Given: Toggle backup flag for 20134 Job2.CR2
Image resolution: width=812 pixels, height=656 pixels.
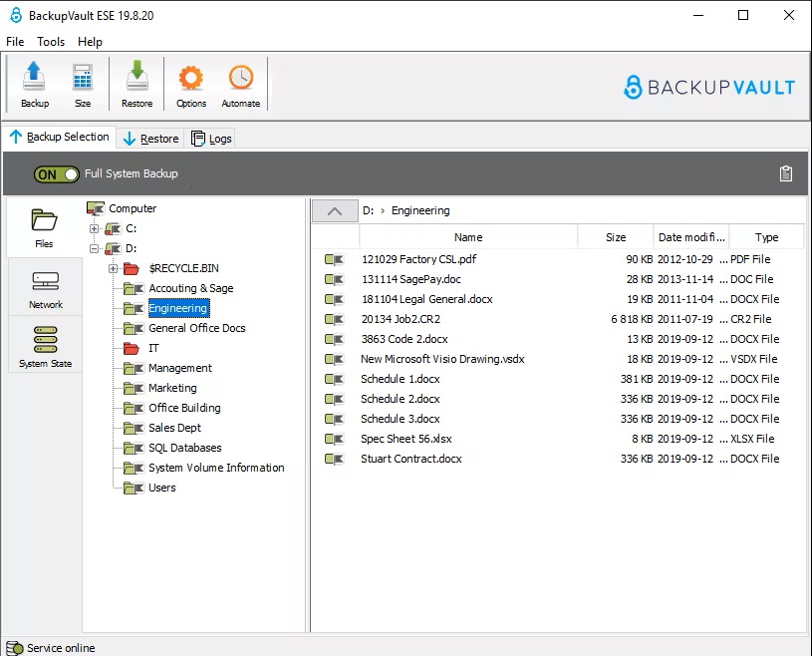Looking at the screenshot, I should pos(334,319).
